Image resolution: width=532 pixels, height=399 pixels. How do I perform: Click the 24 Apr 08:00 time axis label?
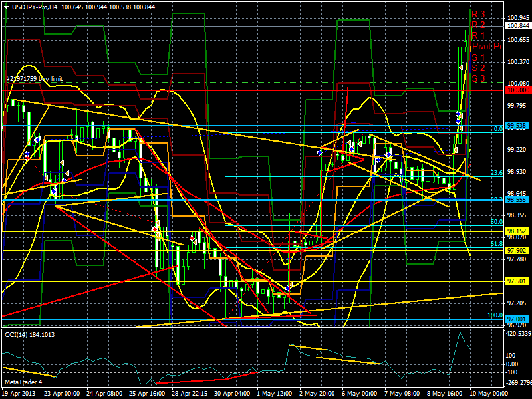pyautogui.click(x=104, y=394)
